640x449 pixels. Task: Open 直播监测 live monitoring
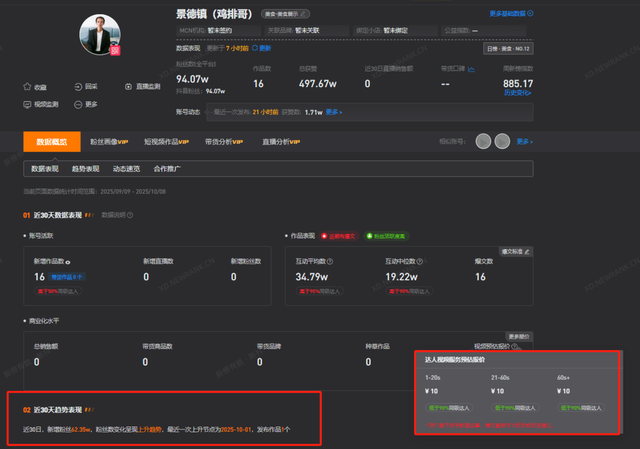point(143,87)
